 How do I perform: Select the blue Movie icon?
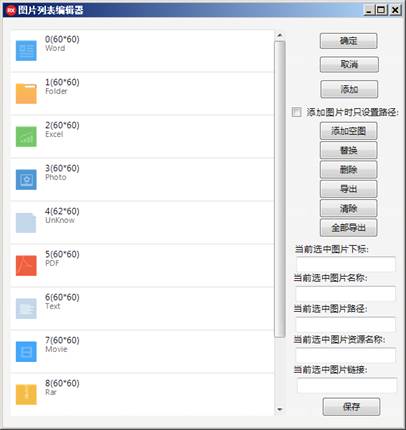(26, 352)
